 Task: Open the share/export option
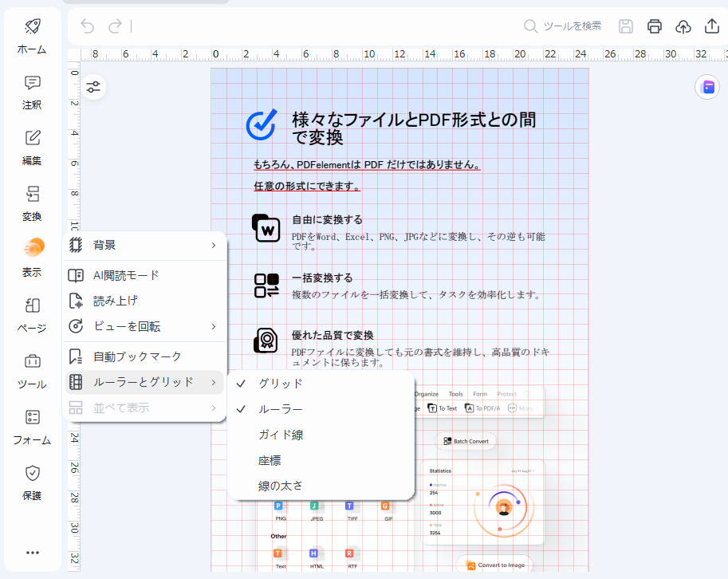click(710, 26)
